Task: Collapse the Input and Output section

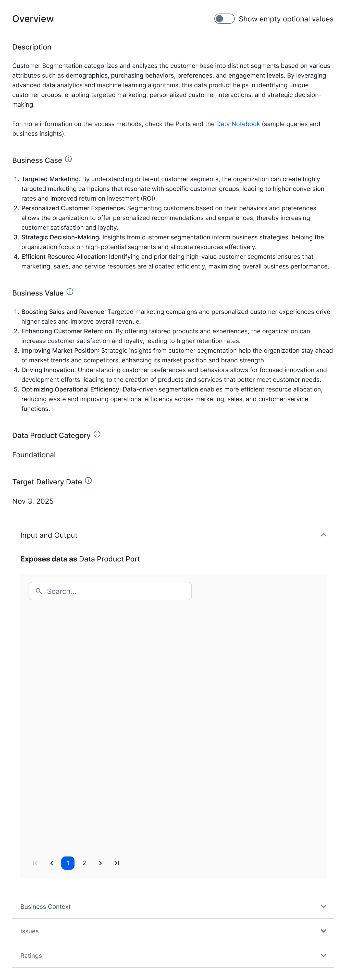Action: [x=323, y=535]
